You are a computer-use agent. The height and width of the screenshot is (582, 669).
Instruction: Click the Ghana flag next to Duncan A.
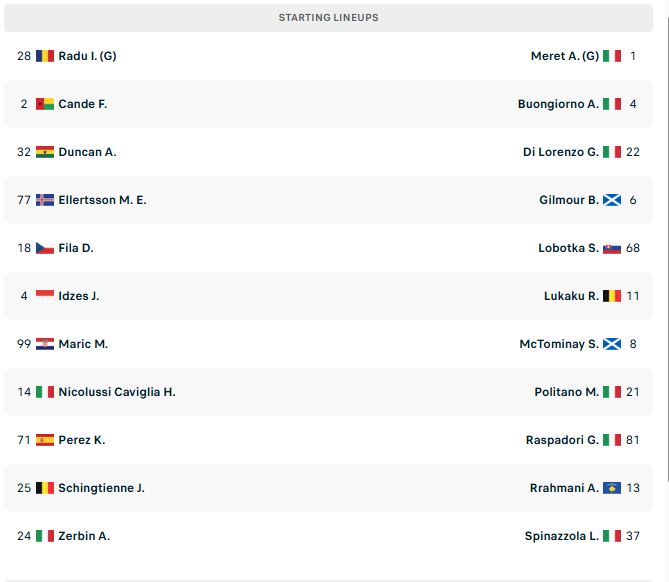click(x=45, y=152)
